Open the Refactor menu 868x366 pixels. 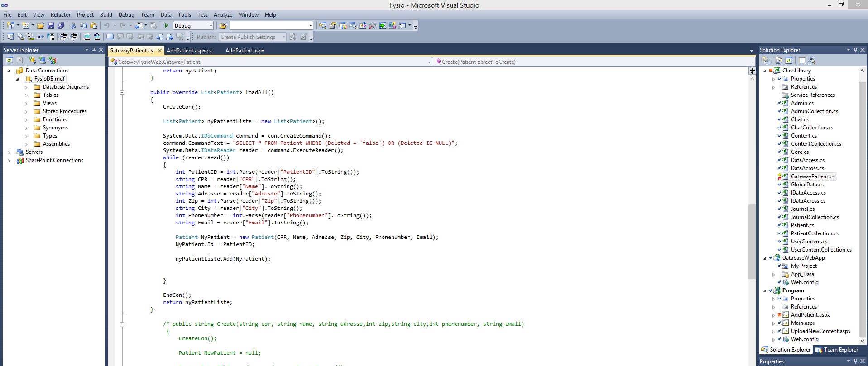pyautogui.click(x=61, y=15)
